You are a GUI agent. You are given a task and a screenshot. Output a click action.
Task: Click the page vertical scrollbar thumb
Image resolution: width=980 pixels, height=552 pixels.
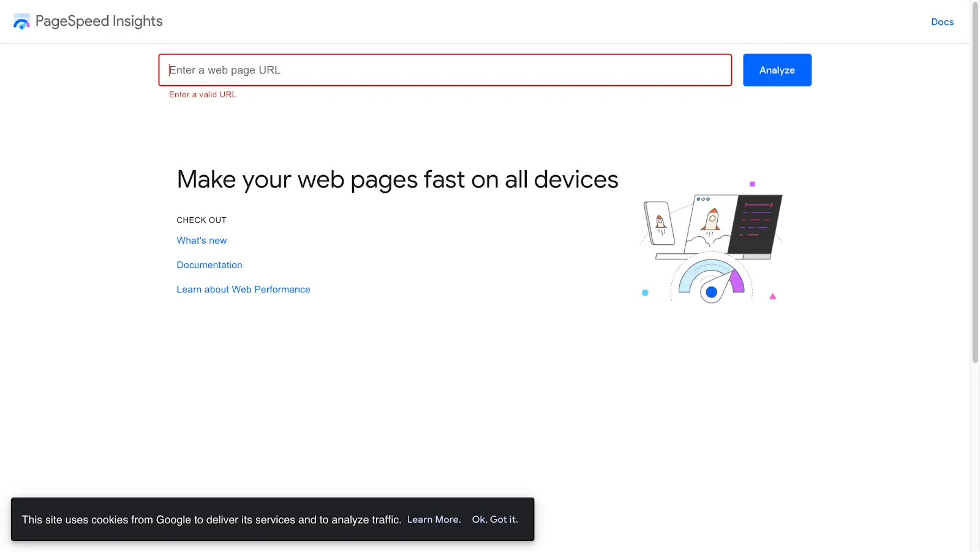[975, 182]
